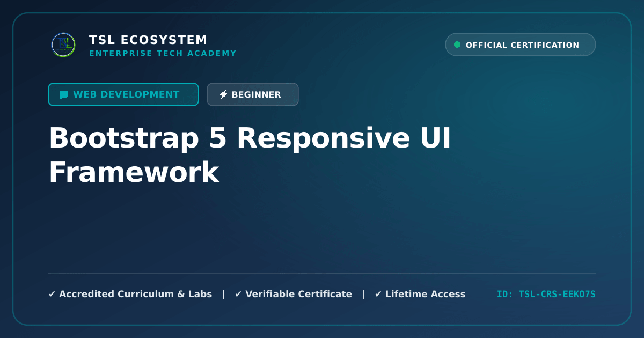
Task: Click the folder icon in Web Development badge
Action: 64,94
